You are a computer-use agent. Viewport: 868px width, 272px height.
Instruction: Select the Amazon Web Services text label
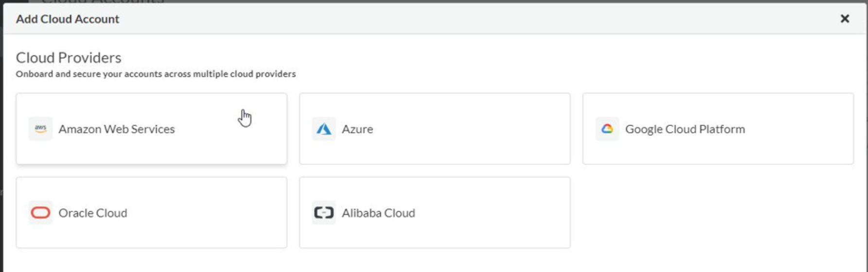pyautogui.click(x=117, y=129)
